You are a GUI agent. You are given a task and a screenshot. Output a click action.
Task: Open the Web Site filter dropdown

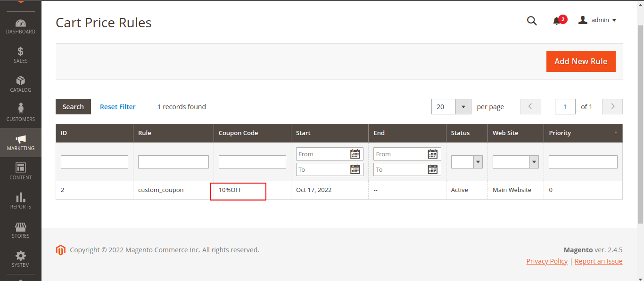(515, 162)
